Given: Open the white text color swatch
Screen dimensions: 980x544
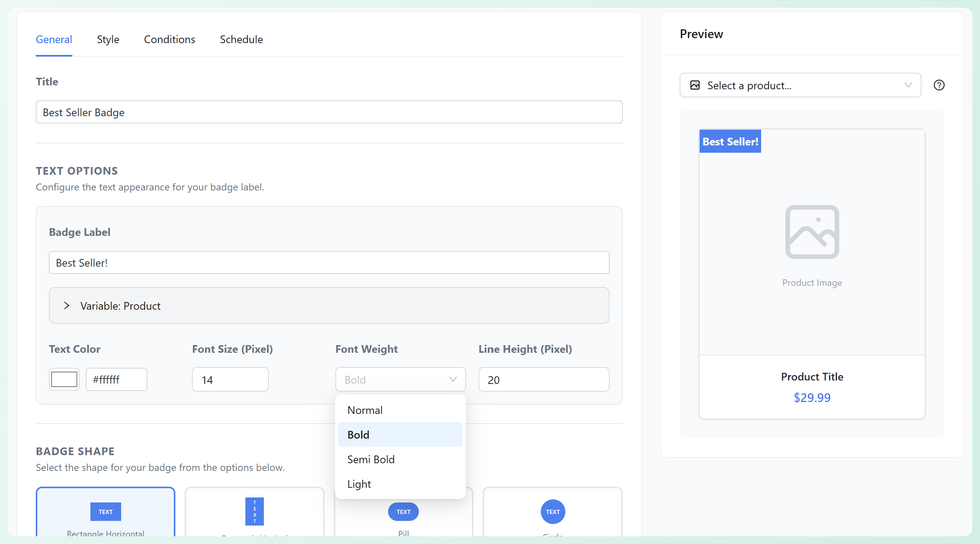Looking at the screenshot, I should [x=64, y=379].
